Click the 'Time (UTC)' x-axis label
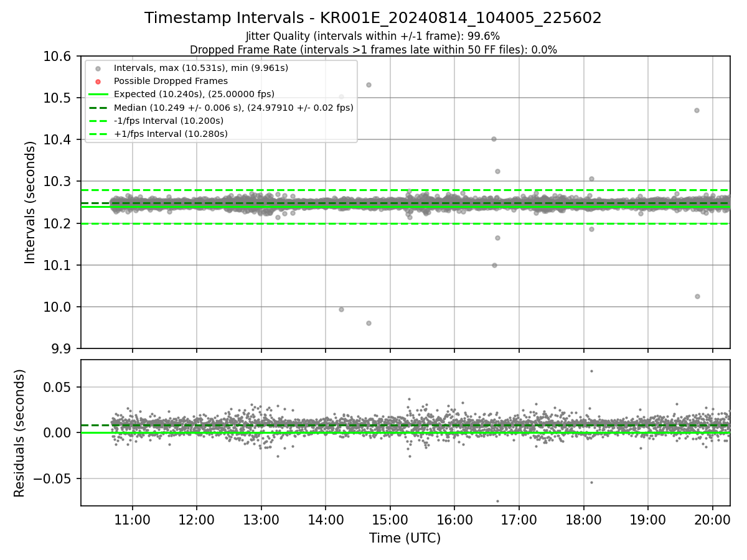This screenshot has width=747, height=560. (x=405, y=538)
